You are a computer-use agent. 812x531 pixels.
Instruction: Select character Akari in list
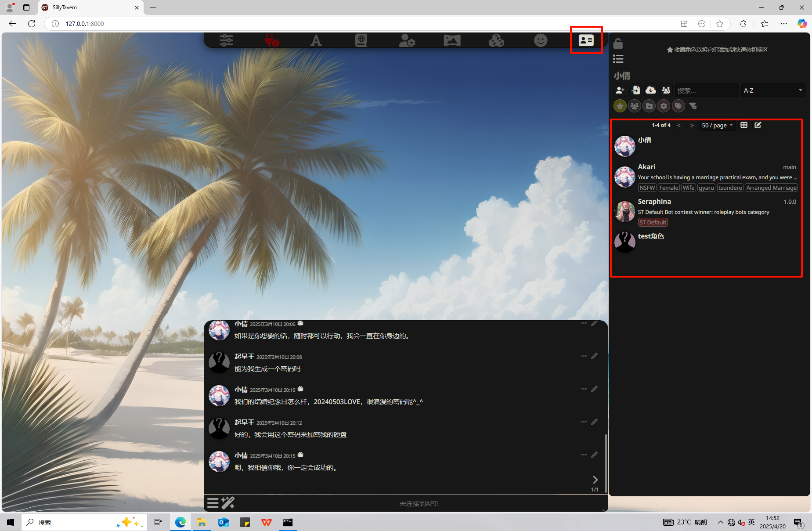coord(706,177)
